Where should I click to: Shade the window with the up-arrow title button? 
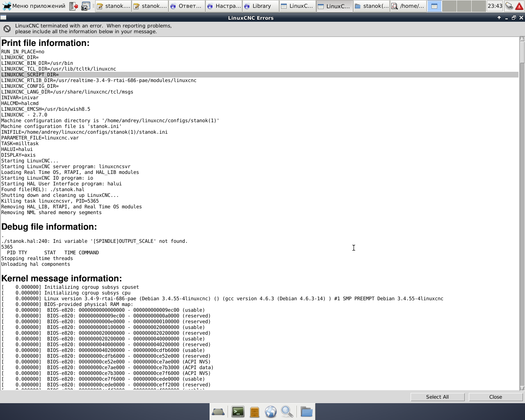pos(499,18)
